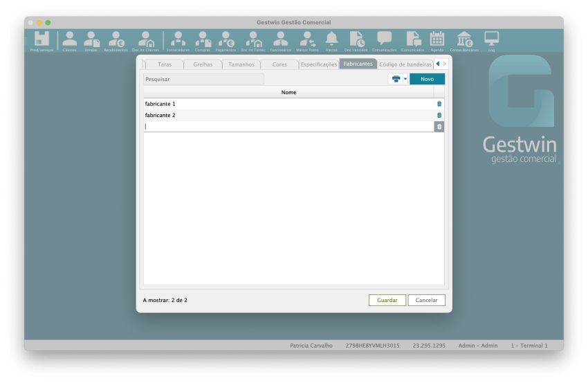Open the Agenda calendar icon

(437, 40)
